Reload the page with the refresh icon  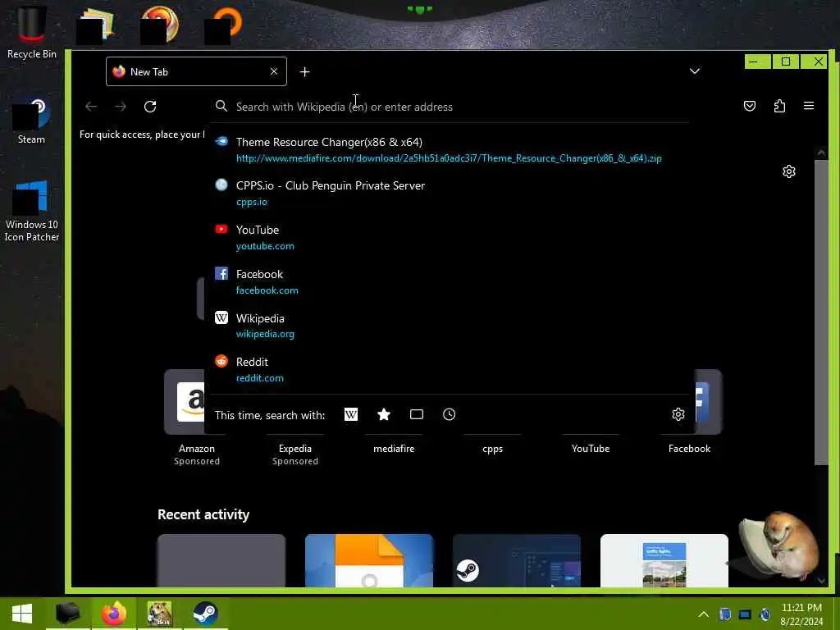[150, 107]
